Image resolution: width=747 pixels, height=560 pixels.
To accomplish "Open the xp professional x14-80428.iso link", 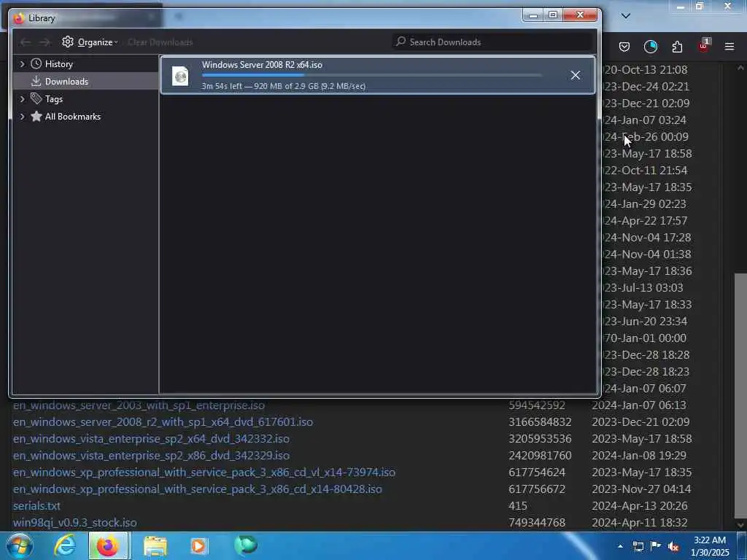I will click(x=197, y=489).
